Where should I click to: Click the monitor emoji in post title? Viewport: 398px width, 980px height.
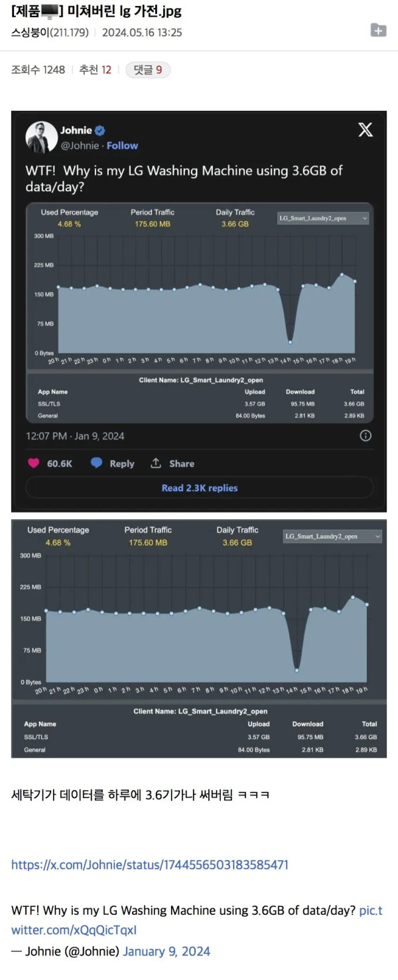pos(49,11)
